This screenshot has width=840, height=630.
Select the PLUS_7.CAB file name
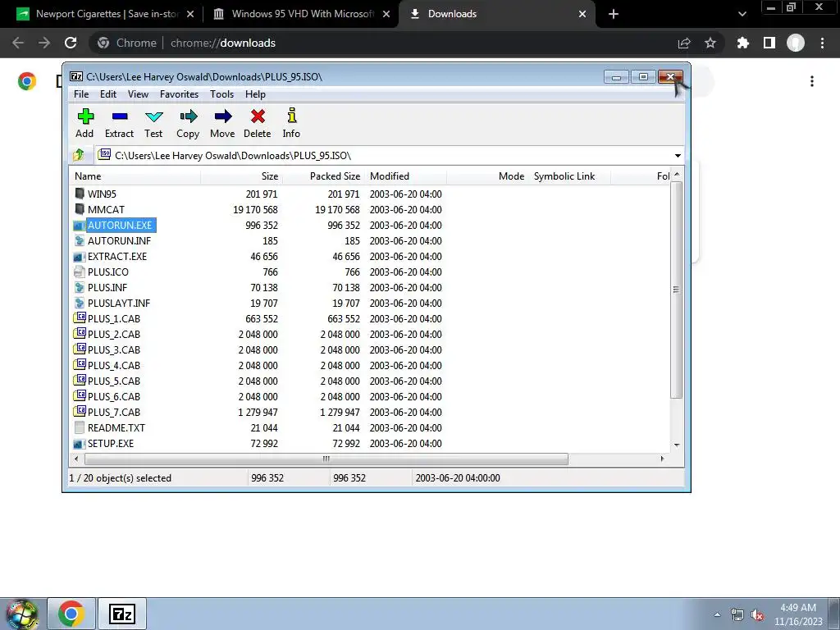point(114,412)
